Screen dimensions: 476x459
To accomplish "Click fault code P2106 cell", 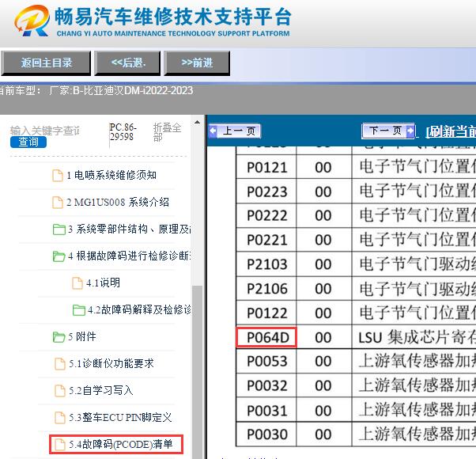I will pos(266,289).
